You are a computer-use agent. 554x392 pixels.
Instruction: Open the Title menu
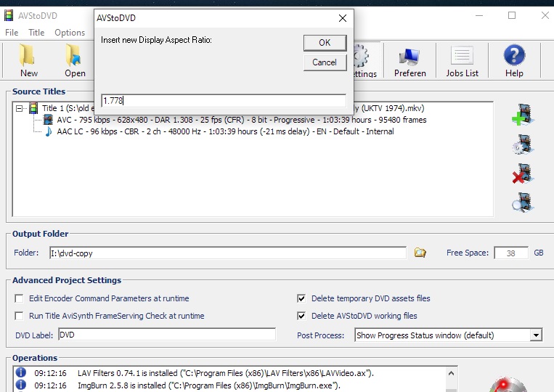click(x=36, y=33)
